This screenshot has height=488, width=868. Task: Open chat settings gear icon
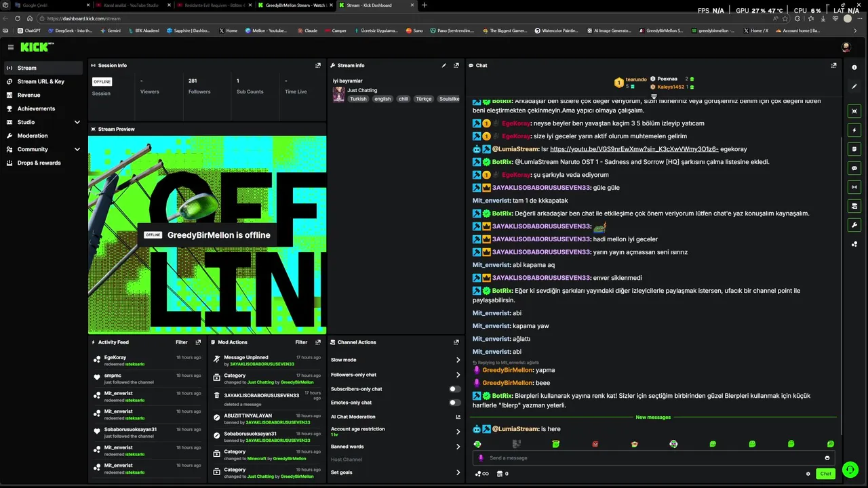coord(808,474)
